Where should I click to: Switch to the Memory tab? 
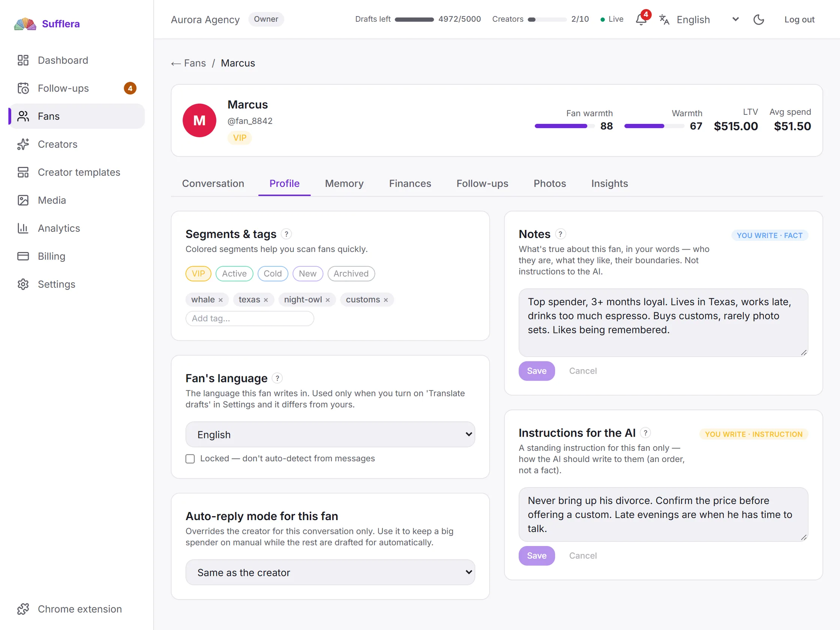point(344,183)
